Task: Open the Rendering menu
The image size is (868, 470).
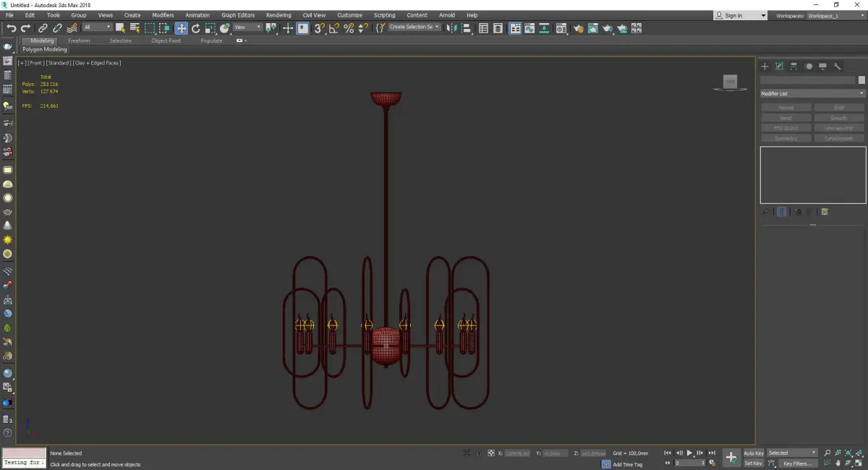Action: coord(278,15)
